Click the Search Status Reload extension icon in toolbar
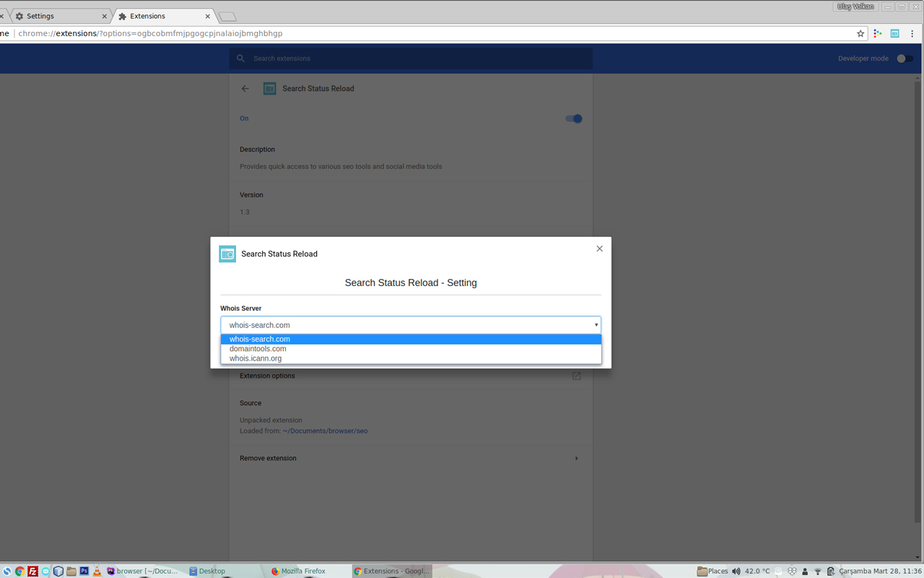The image size is (924, 578). 895,33
